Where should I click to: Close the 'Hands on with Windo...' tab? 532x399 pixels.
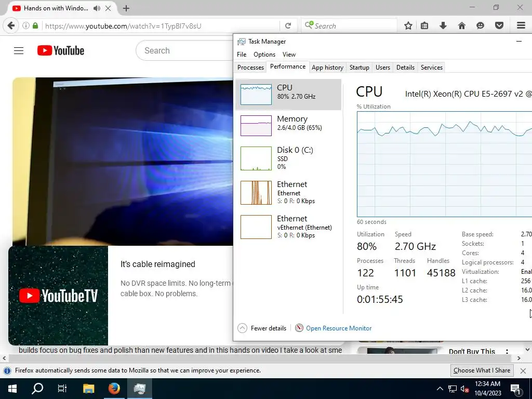108,8
